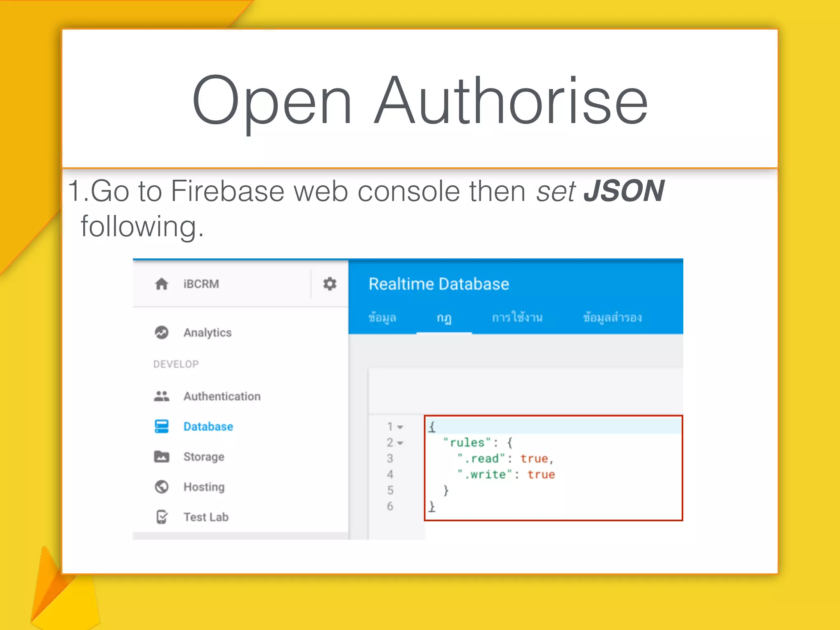Click the Hosting globe icon

pos(162,487)
